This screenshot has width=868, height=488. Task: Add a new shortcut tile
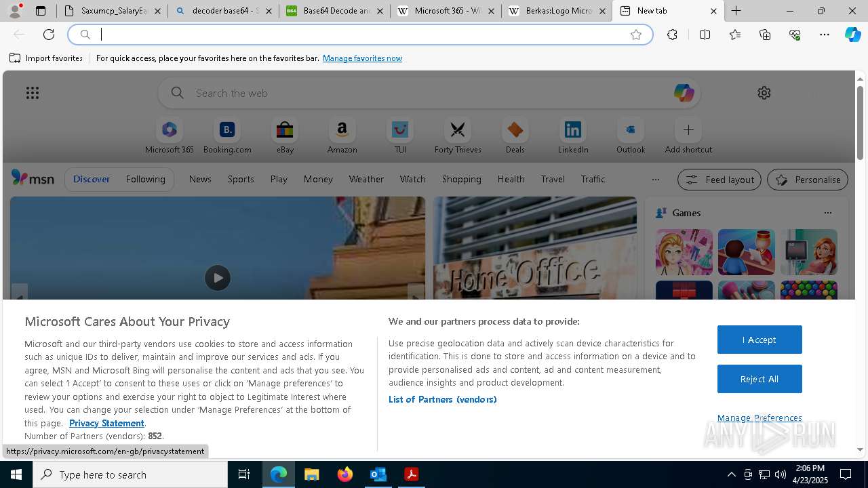coord(688,137)
